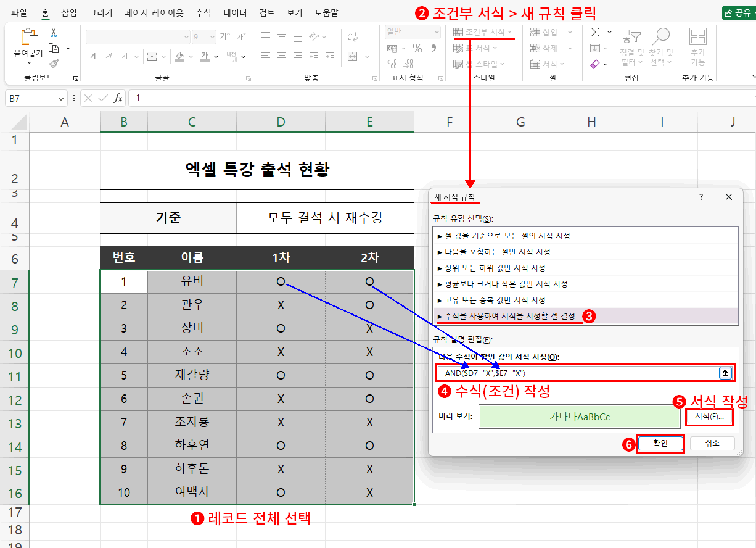Select the Format Painter brush icon
This screenshot has height=548, width=756.
coord(54,64)
